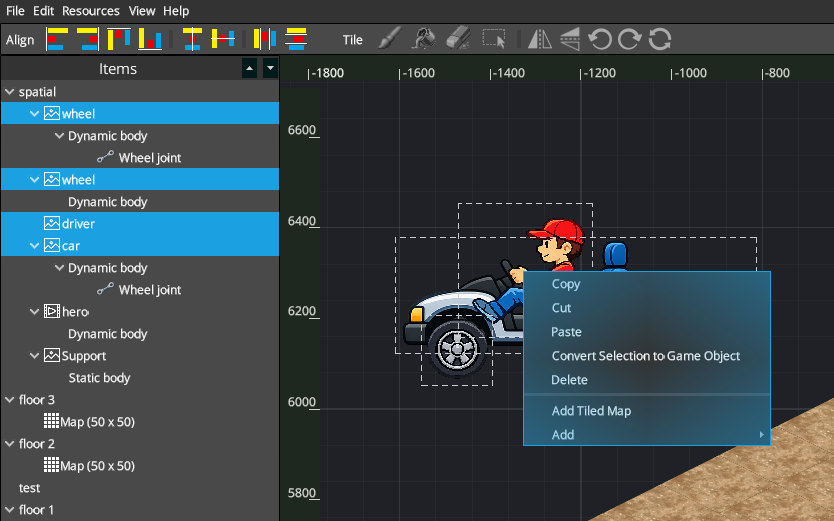
Task: Collapse the floor 2 group
Action: (10, 443)
